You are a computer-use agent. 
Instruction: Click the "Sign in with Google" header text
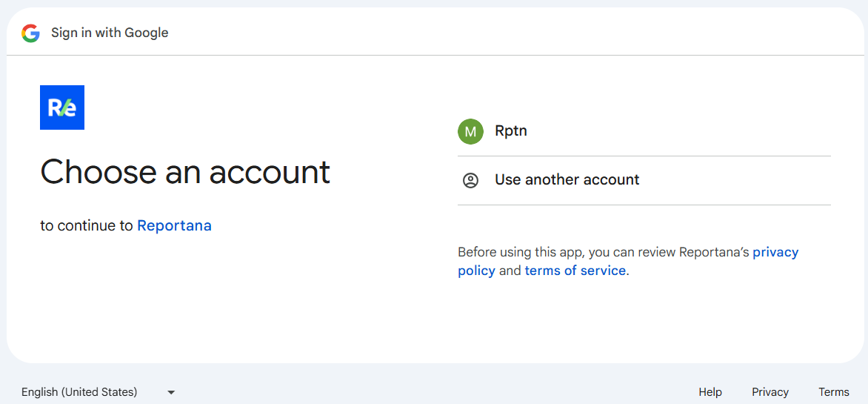(x=110, y=33)
